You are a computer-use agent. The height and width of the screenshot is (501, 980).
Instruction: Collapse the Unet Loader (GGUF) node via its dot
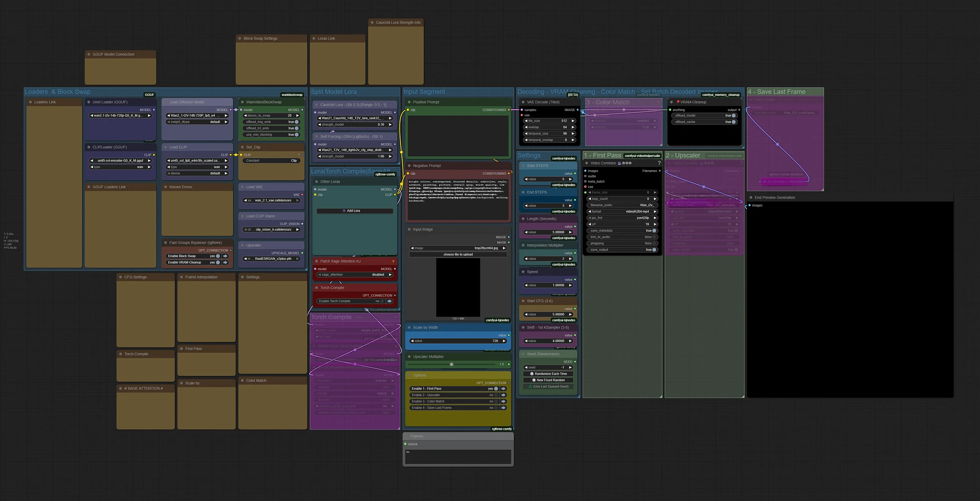coord(89,102)
